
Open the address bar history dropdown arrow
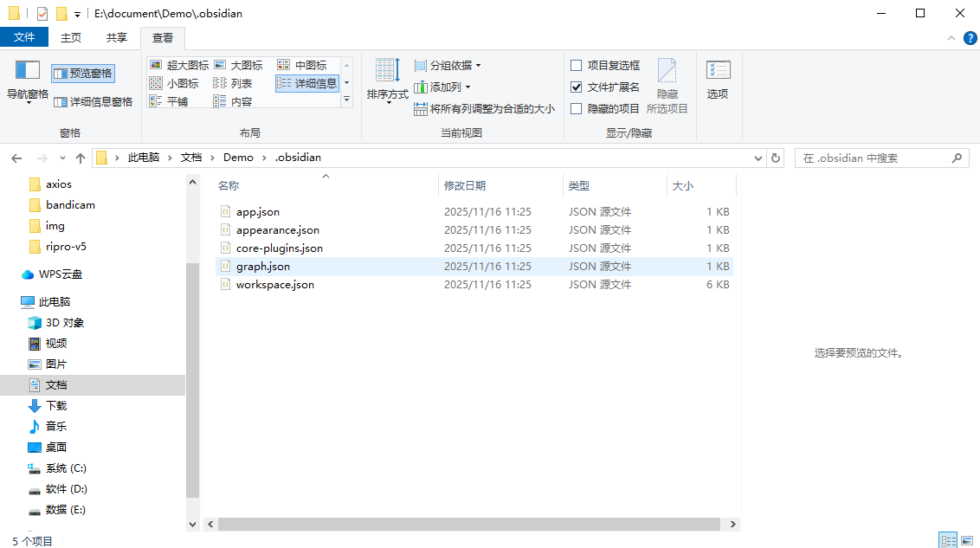(758, 158)
